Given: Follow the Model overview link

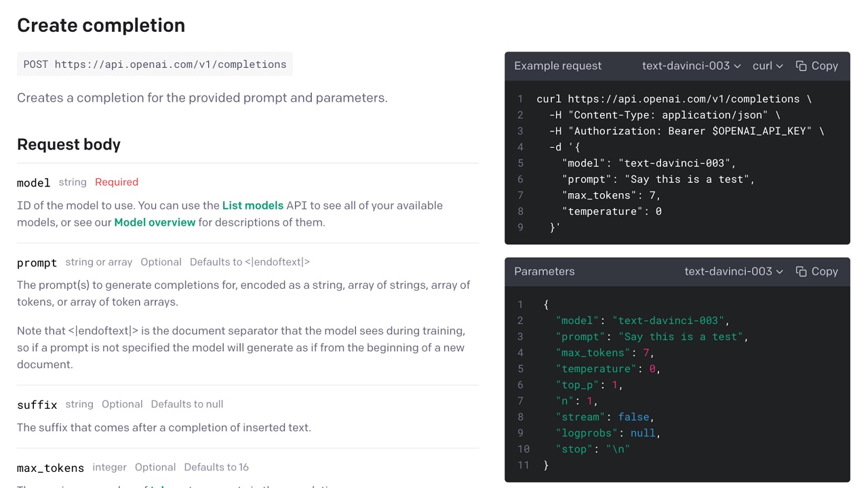Looking at the screenshot, I should click(x=155, y=222).
